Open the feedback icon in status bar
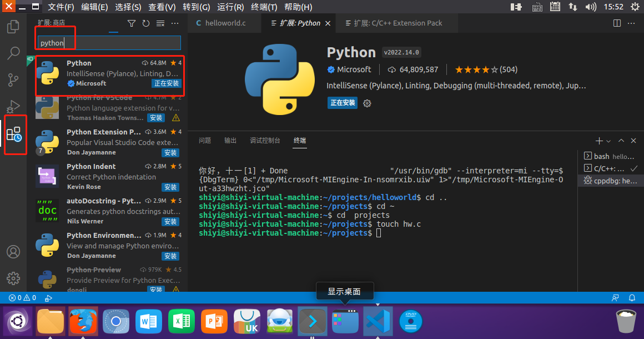The height and width of the screenshot is (339, 644). [615, 298]
